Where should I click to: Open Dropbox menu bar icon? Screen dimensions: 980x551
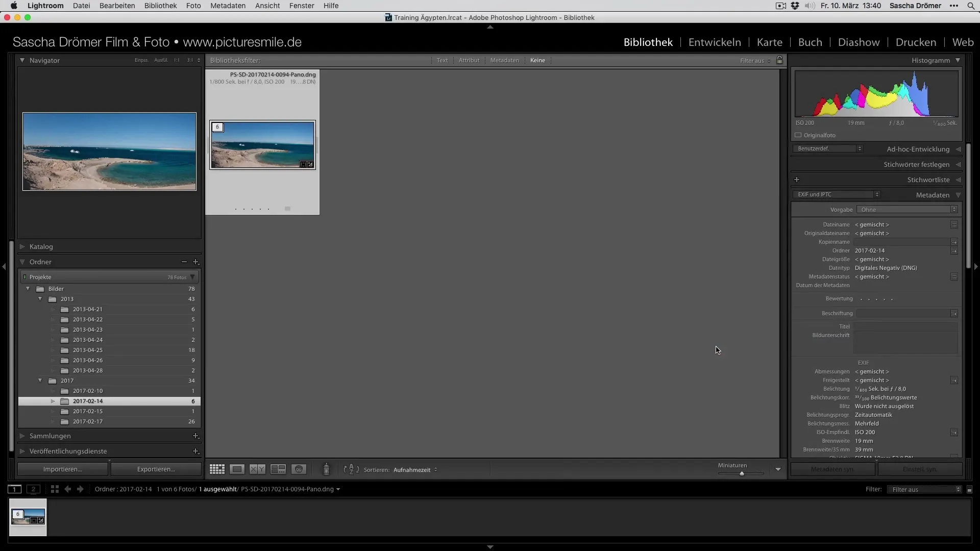click(795, 6)
